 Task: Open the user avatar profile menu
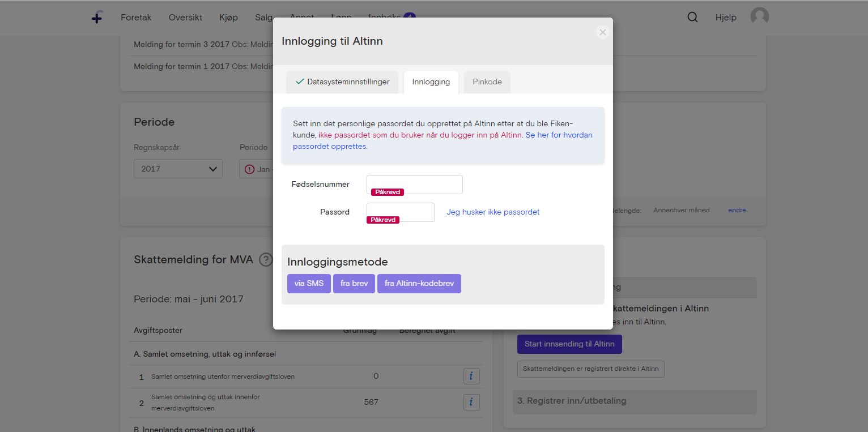click(760, 17)
